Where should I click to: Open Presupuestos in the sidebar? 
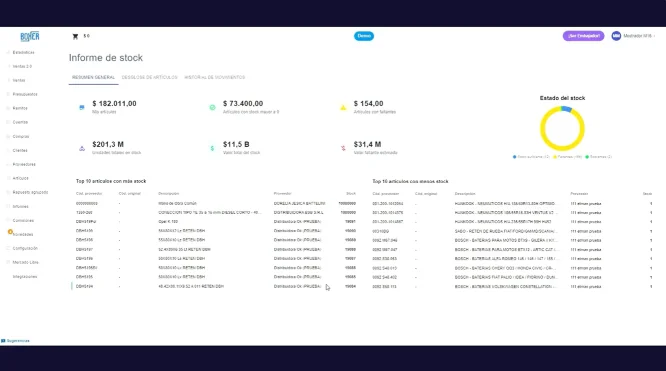(x=25, y=94)
